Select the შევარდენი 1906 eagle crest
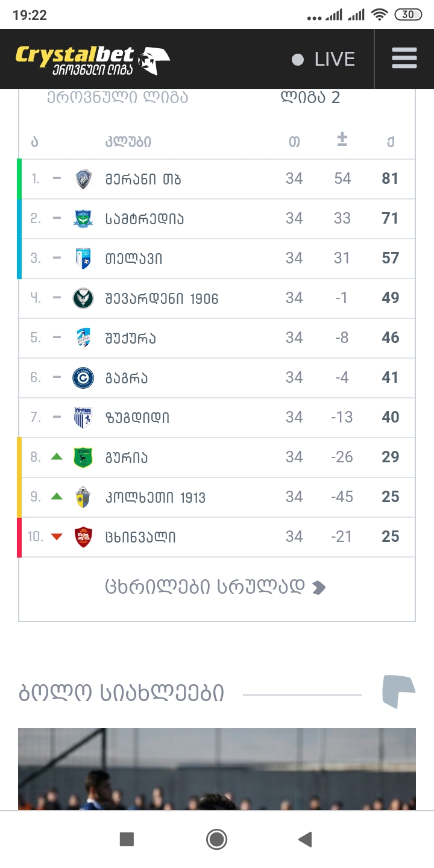Screen dimensions: 434x868 click(x=84, y=298)
